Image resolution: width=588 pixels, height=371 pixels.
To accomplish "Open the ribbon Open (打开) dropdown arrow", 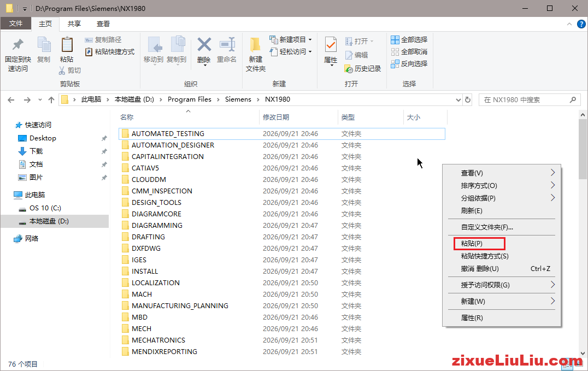I will pyautogui.click(x=372, y=42).
